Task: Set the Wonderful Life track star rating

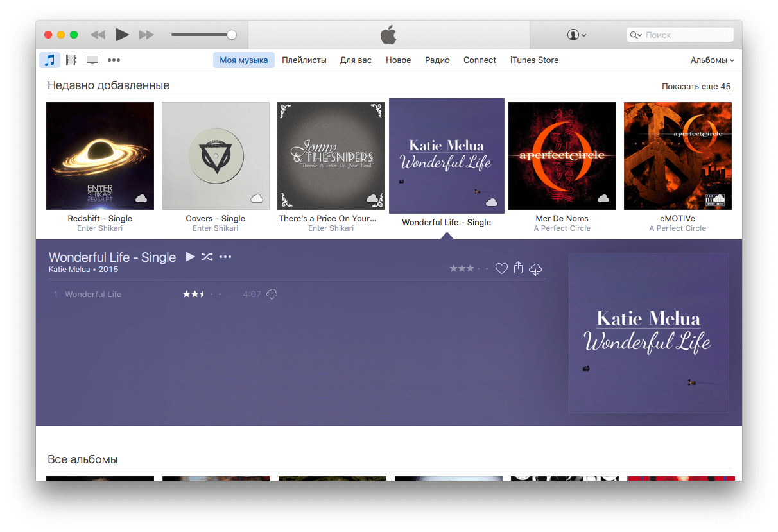Action: [x=202, y=294]
